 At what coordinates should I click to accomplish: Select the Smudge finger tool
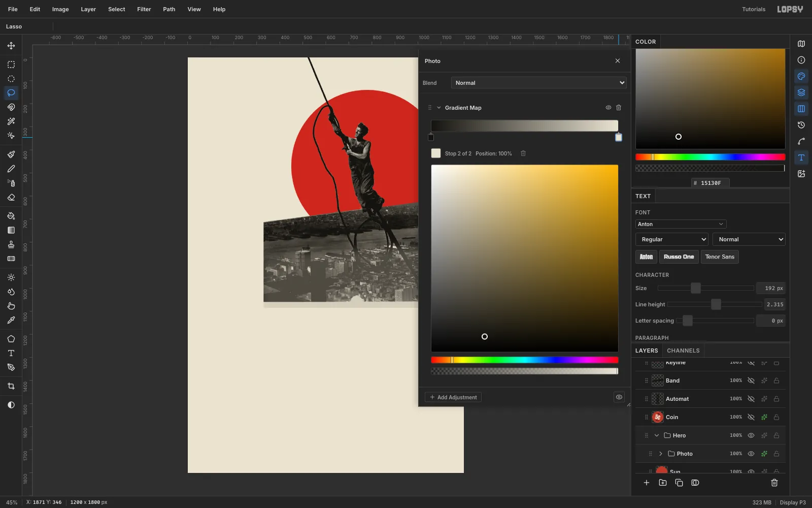(x=11, y=306)
